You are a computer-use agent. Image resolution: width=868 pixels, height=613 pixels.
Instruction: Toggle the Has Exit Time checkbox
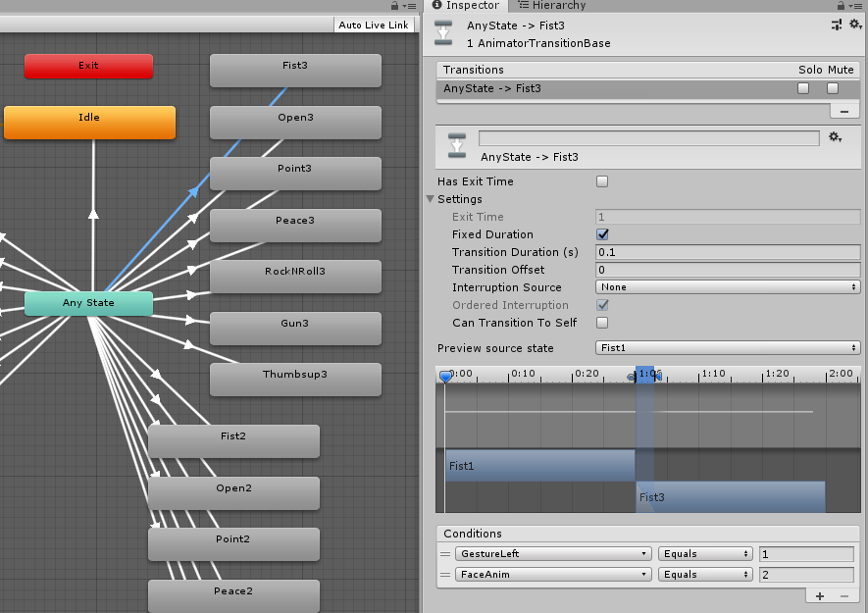tap(602, 181)
